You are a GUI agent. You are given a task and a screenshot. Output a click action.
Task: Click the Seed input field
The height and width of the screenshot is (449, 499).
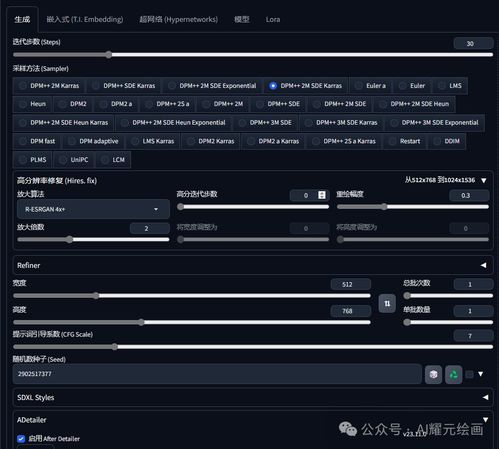[217, 374]
